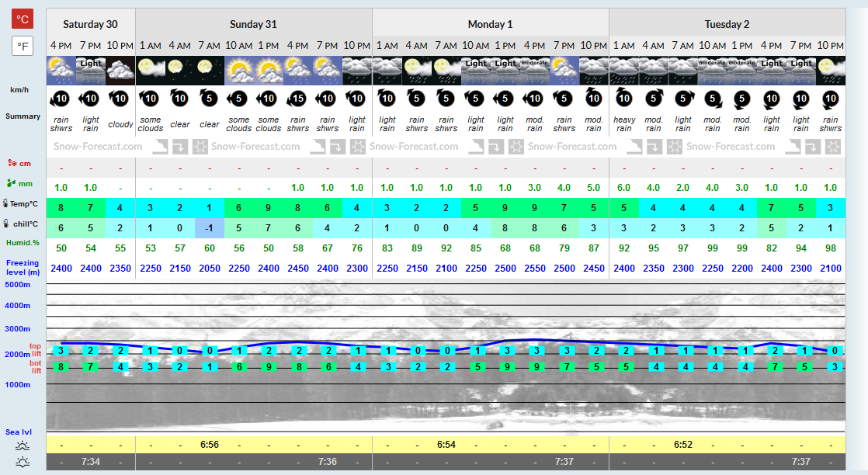Screen dimensions: 868x475
Task: Switch units to Celsius with °C button
Action: [23, 19]
